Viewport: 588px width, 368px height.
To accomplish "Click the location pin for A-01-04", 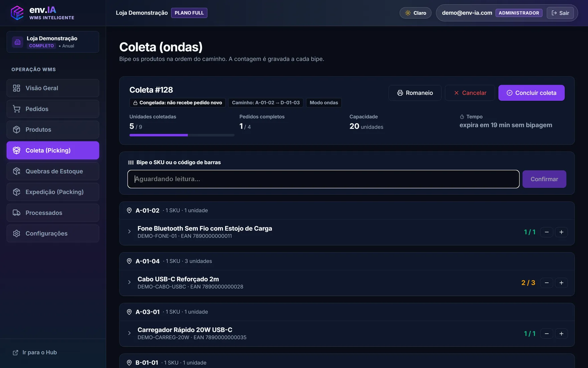I will tap(129, 261).
